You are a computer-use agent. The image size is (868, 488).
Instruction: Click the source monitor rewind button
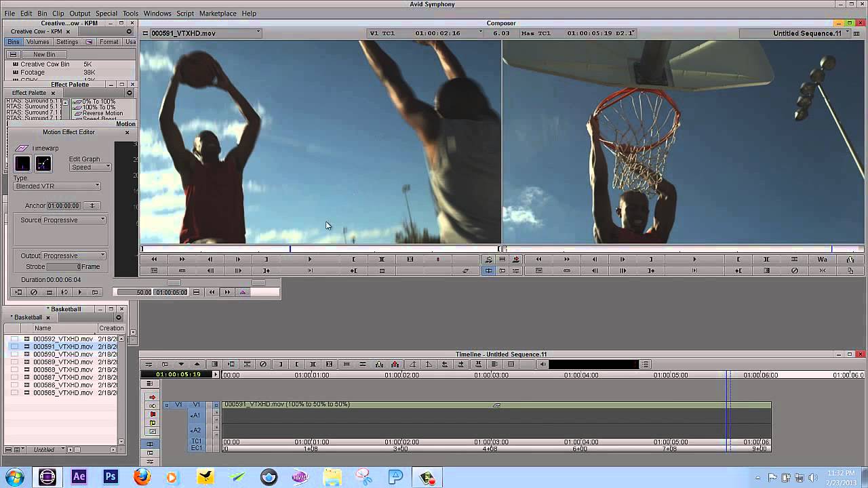pyautogui.click(x=154, y=259)
